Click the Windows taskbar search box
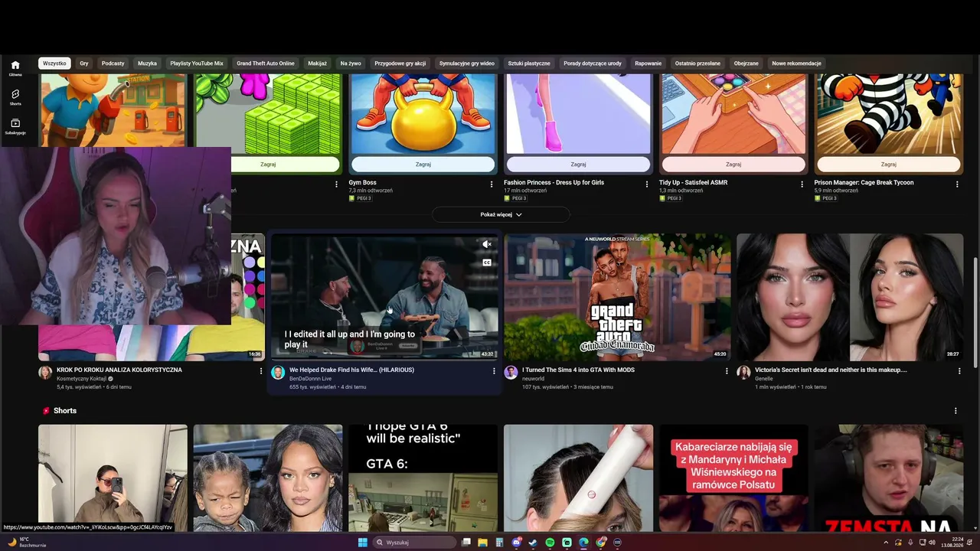980x551 pixels. pyautogui.click(x=416, y=543)
